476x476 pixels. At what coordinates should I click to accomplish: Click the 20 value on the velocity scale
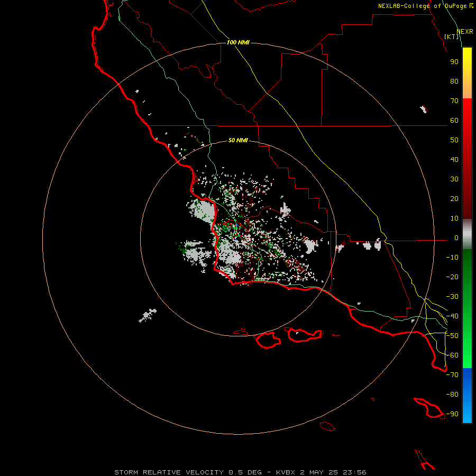[454, 199]
